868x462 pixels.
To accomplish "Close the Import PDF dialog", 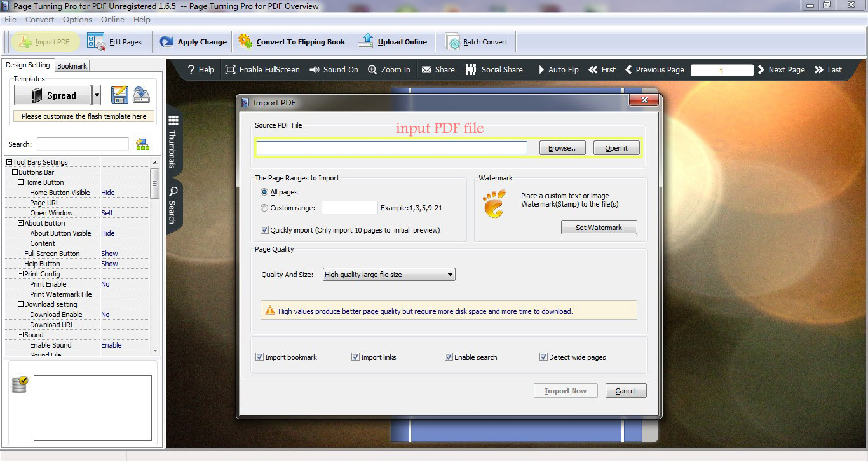I will pos(643,100).
